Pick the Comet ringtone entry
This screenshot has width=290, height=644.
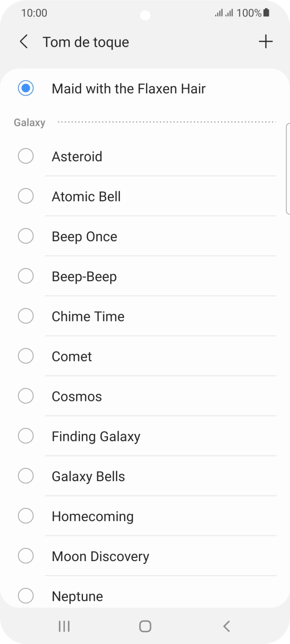(x=72, y=357)
